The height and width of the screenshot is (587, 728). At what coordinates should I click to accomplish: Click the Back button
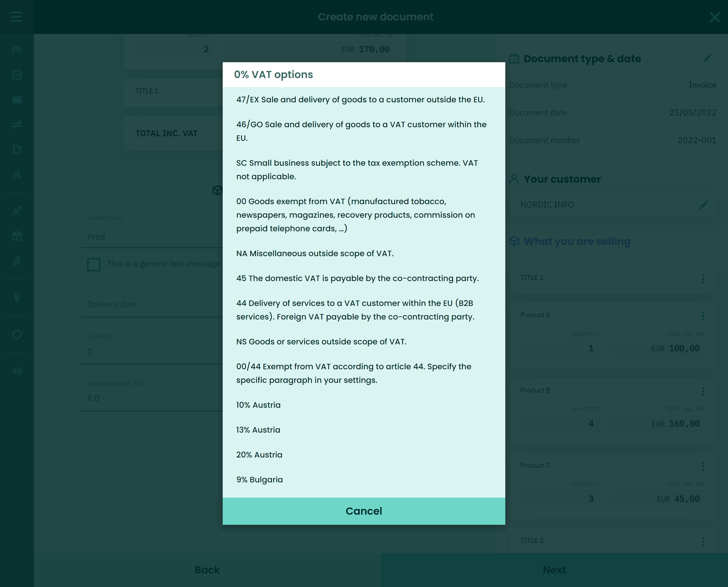207,570
